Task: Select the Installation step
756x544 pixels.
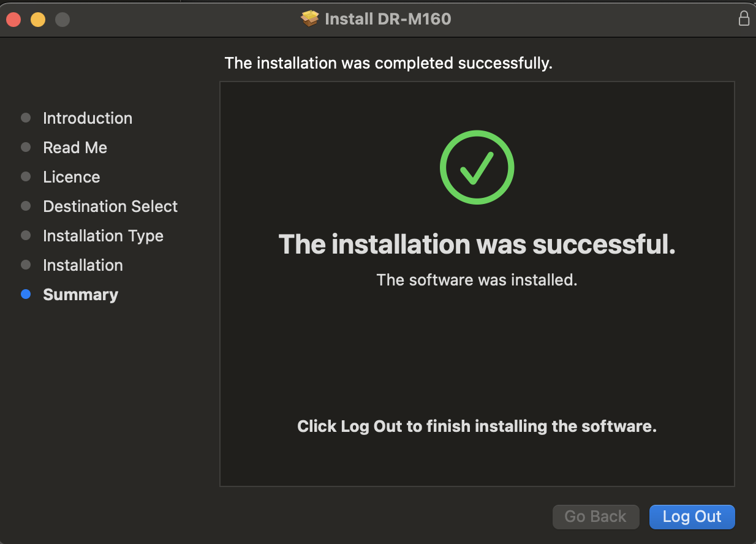Action: 83,265
